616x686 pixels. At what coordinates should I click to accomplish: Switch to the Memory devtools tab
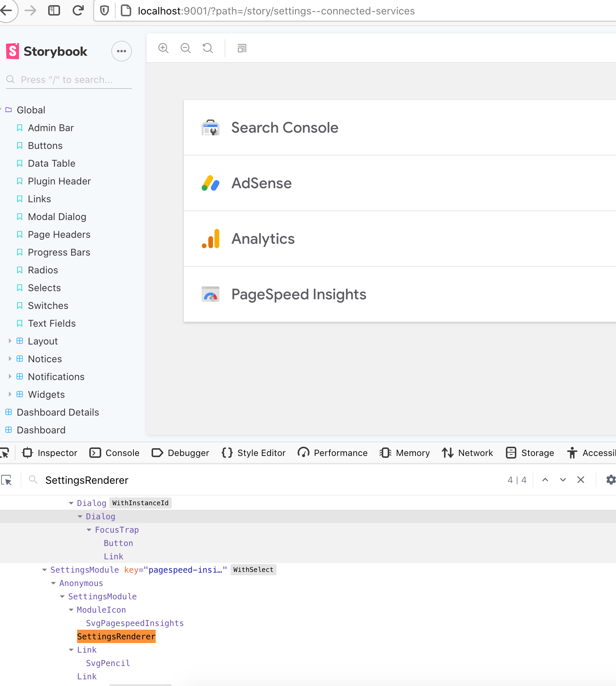(405, 453)
